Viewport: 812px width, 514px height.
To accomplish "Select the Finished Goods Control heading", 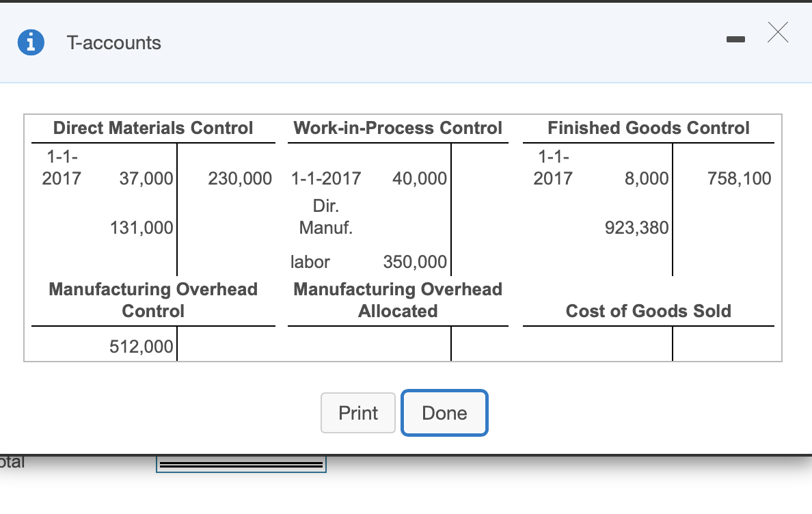I will click(x=647, y=128).
